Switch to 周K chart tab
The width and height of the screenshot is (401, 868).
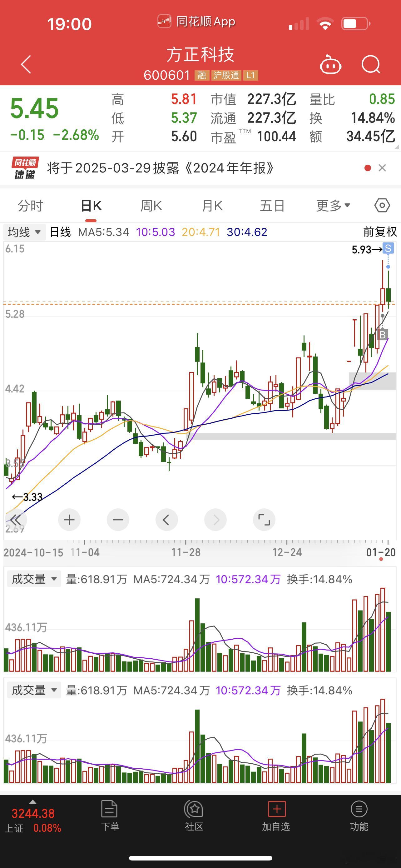pyautogui.click(x=151, y=206)
